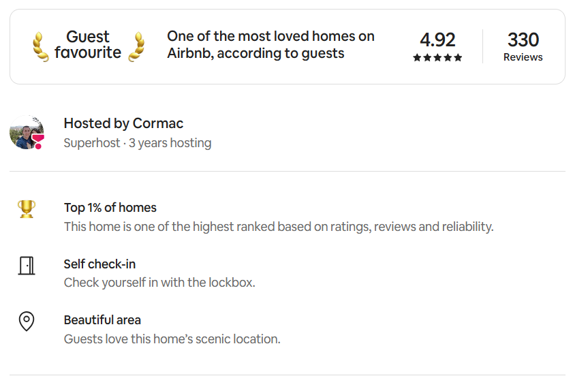588x376 pixels.
Task: Click the lockbox check-in description text
Action: click(x=159, y=282)
